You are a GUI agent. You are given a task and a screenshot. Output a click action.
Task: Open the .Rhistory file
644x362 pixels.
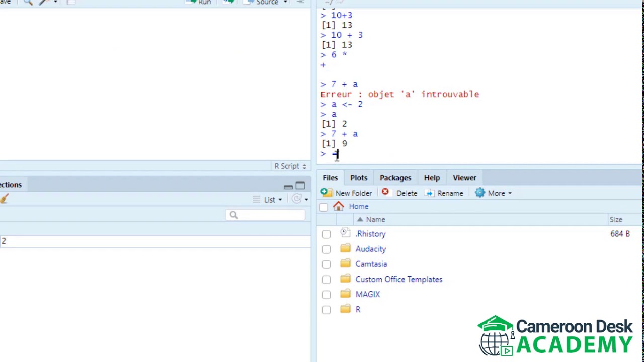(x=371, y=234)
